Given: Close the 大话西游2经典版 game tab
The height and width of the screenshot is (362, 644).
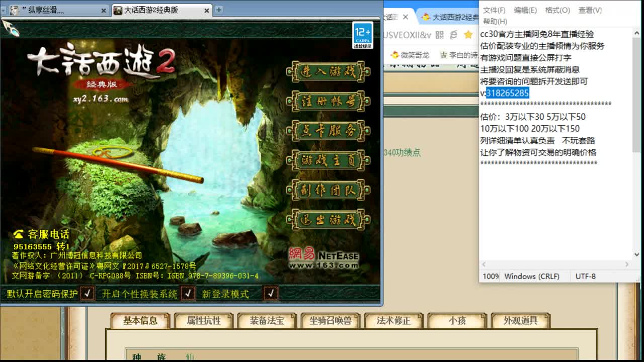Looking at the screenshot, I should [207, 10].
